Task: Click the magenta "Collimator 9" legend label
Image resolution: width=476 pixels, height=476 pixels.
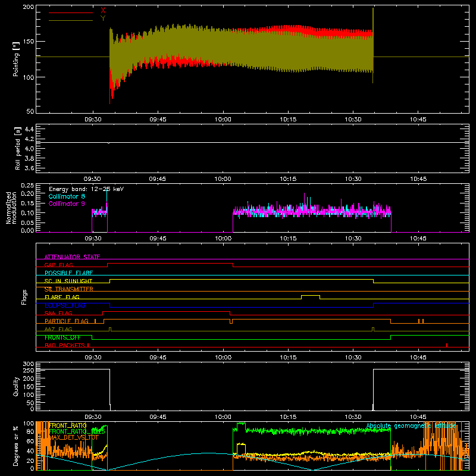Action: (67, 203)
